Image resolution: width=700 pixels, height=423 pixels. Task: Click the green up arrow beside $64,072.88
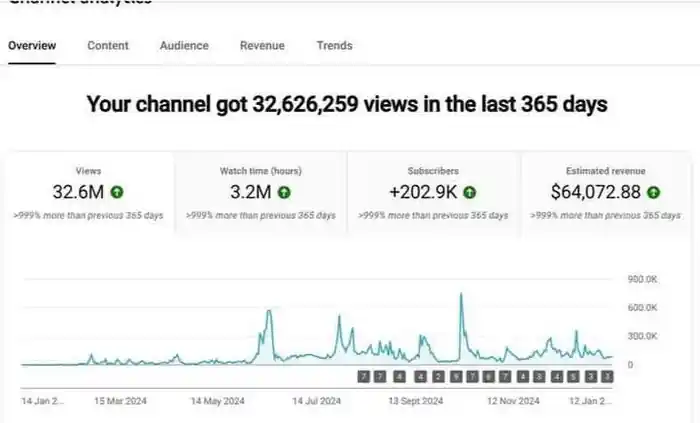654,192
